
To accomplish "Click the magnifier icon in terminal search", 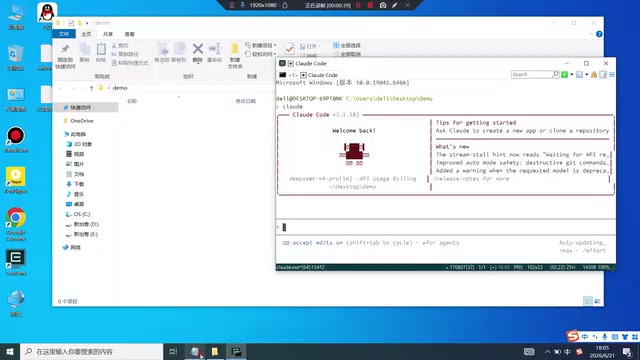I will [x=555, y=74].
